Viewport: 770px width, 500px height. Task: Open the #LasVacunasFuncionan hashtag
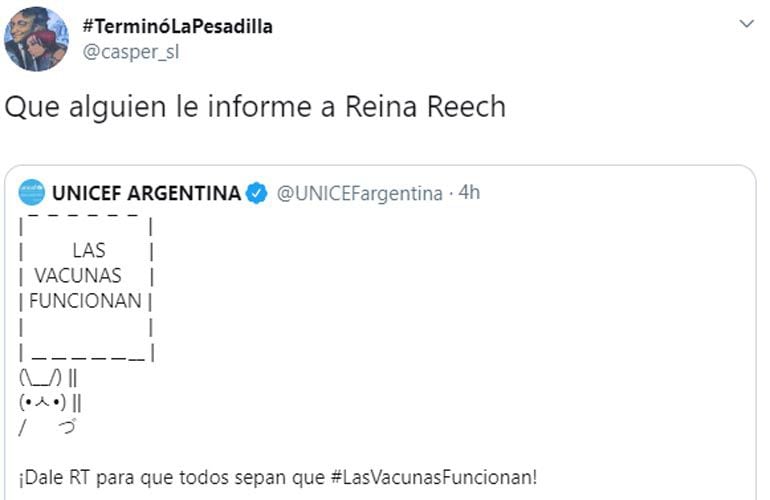[444, 475]
